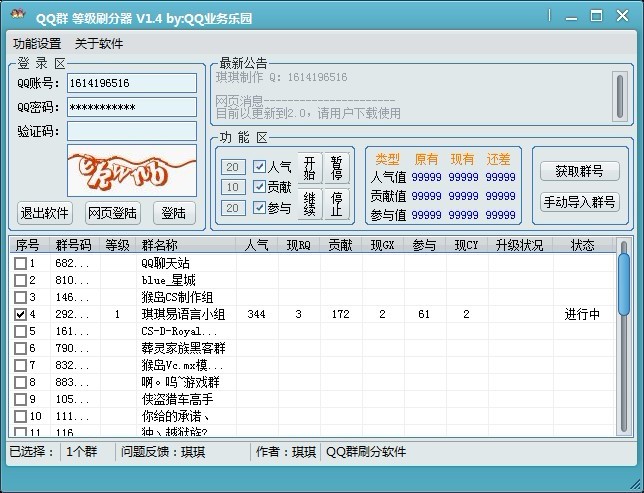
Task: Toggle the 贡献 checkbox
Action: (259, 187)
